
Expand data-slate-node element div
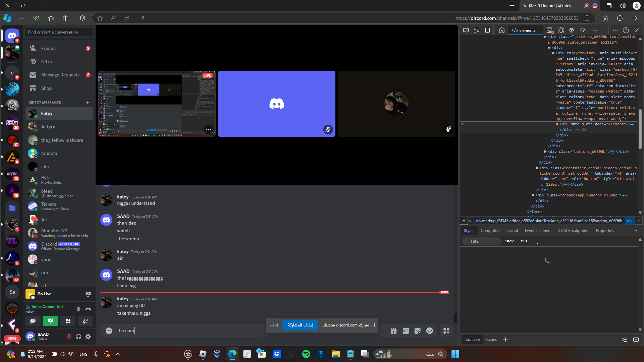coord(557,124)
